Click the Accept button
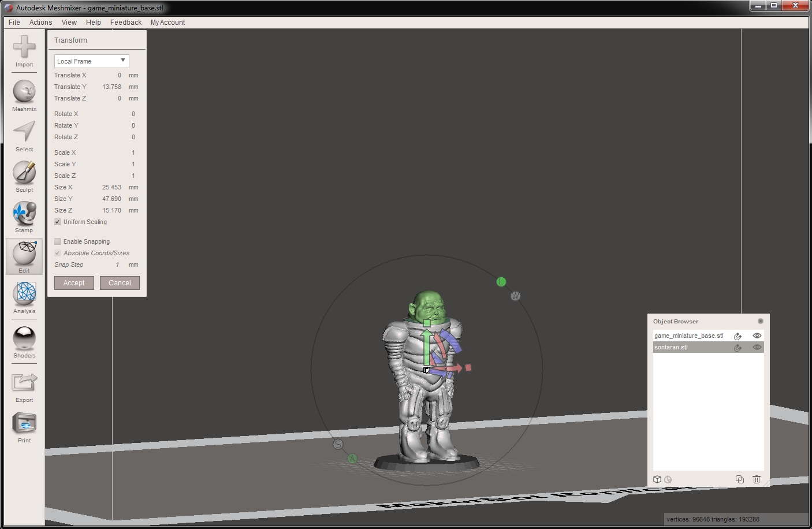812x529 pixels. [73, 283]
